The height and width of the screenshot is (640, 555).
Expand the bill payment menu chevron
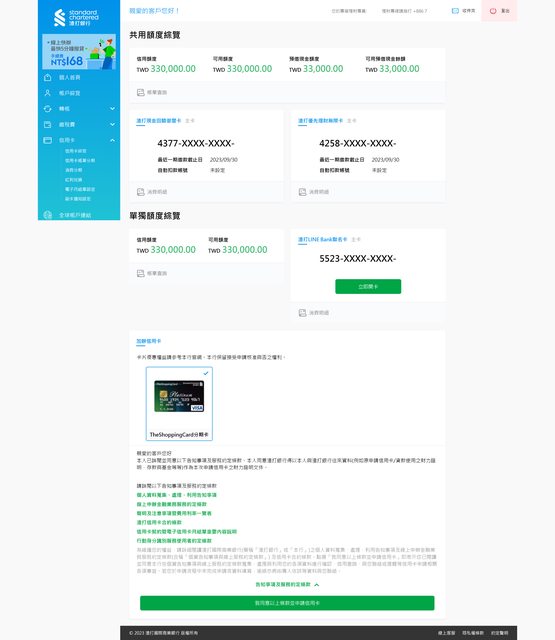coord(112,124)
